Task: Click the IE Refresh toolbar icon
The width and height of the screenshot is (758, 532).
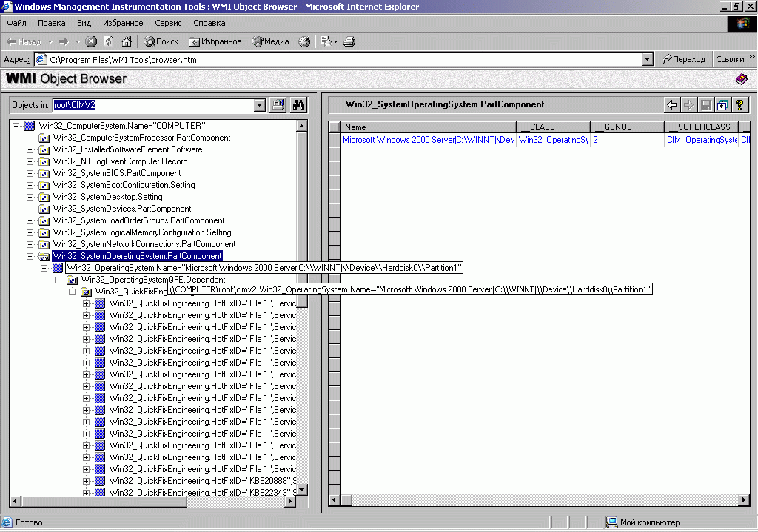Action: [109, 41]
